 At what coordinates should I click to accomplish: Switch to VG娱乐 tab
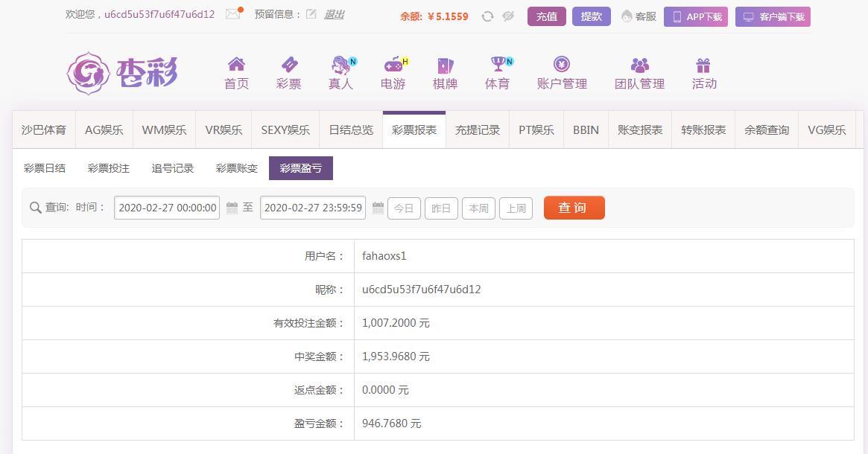826,130
